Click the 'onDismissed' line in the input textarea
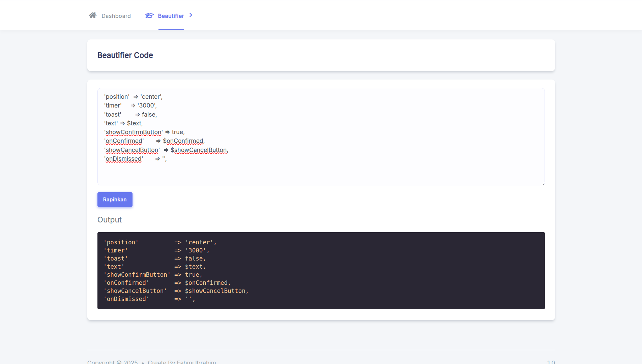Viewport: 642px width, 364px height. [124, 159]
